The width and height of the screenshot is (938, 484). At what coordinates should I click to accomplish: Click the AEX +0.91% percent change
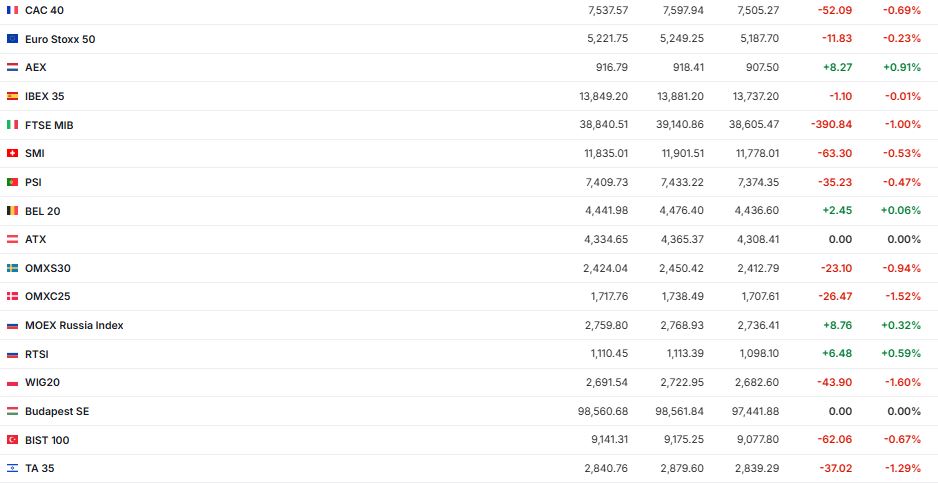pyautogui.click(x=901, y=67)
